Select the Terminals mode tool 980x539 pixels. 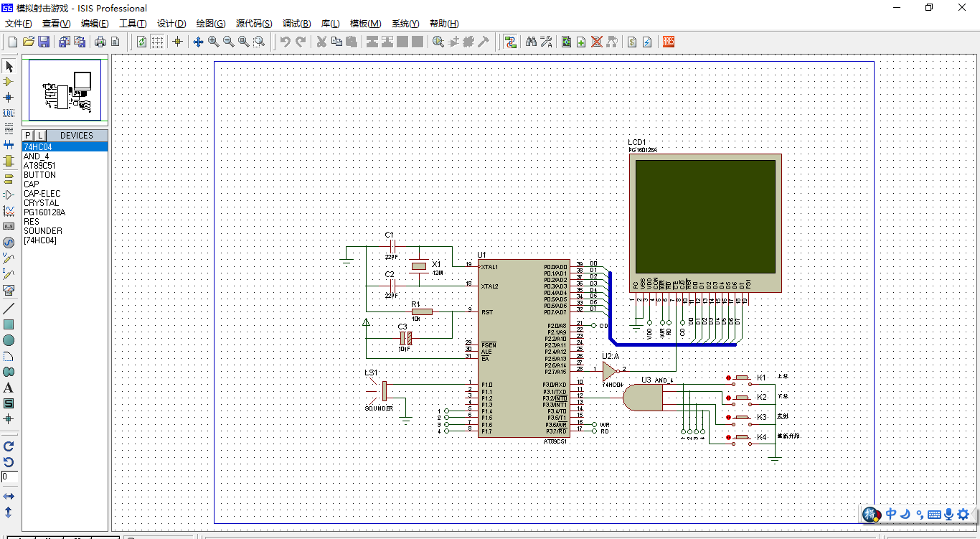[x=9, y=179]
